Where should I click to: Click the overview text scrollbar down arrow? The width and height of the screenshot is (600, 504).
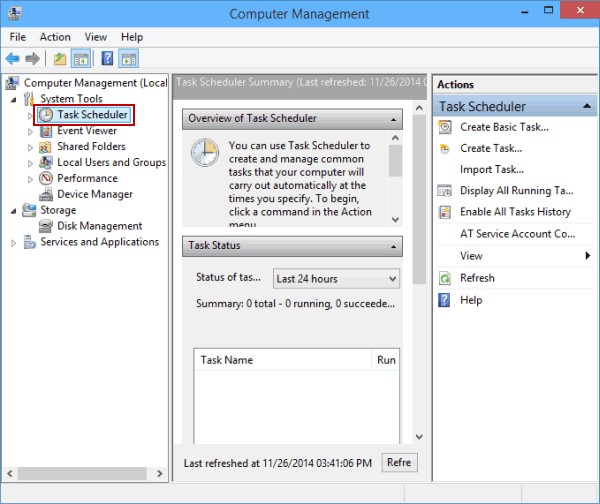tap(395, 219)
